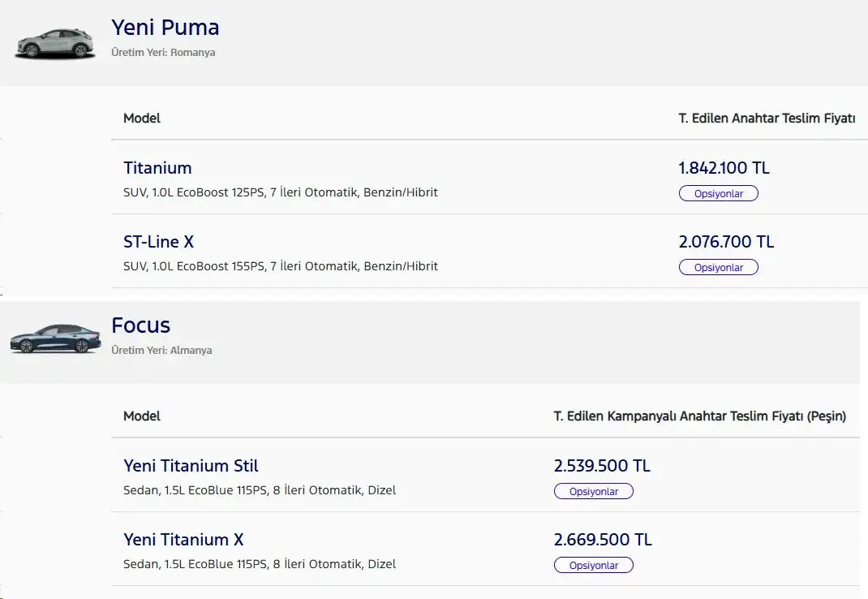Click the Kampanyalı Anahtar Teslim Fiyatı (Peşin) header

(x=700, y=416)
